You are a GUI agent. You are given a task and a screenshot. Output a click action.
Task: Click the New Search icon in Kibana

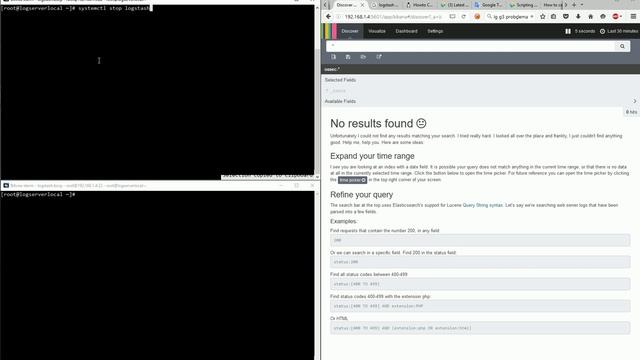point(333,57)
